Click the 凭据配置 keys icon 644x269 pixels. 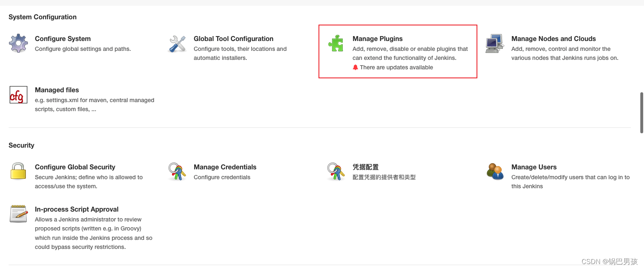tap(336, 171)
